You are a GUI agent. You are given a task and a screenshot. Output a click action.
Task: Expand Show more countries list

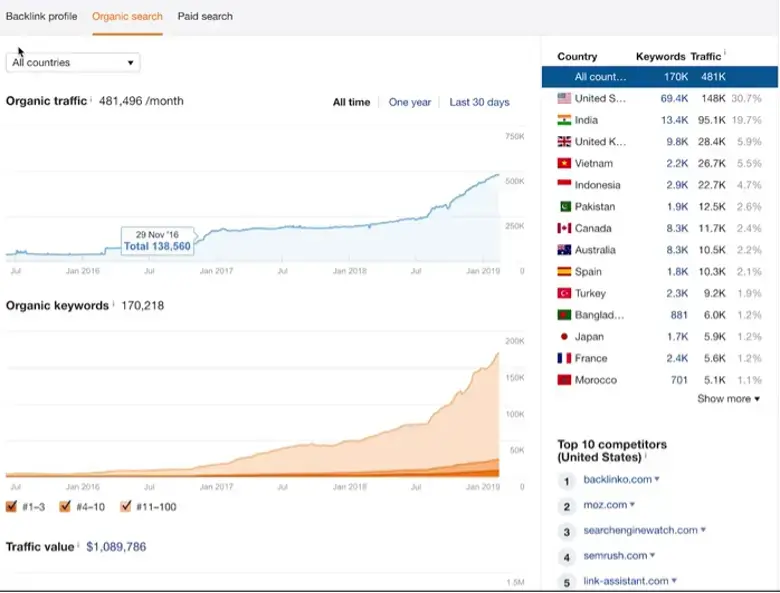(x=728, y=399)
